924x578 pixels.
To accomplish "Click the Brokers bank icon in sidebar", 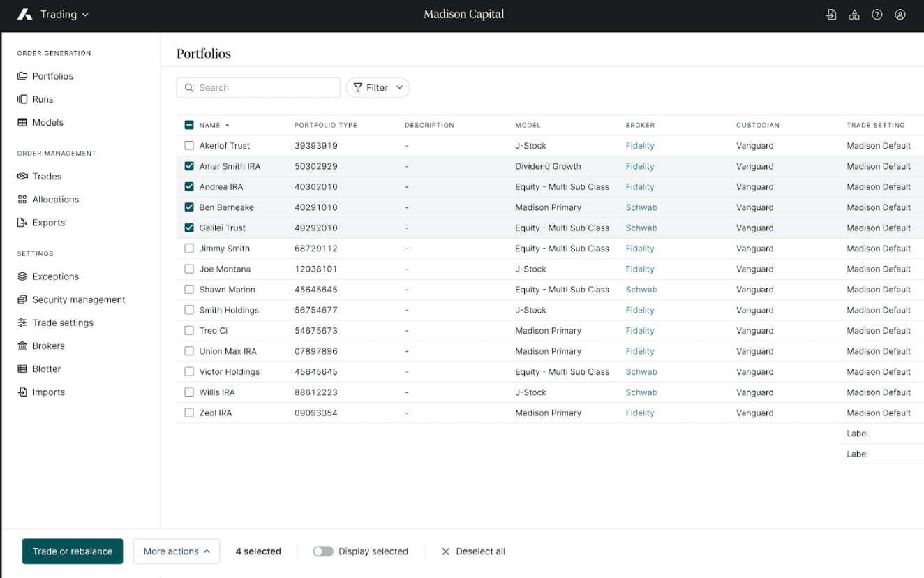I will [x=22, y=346].
